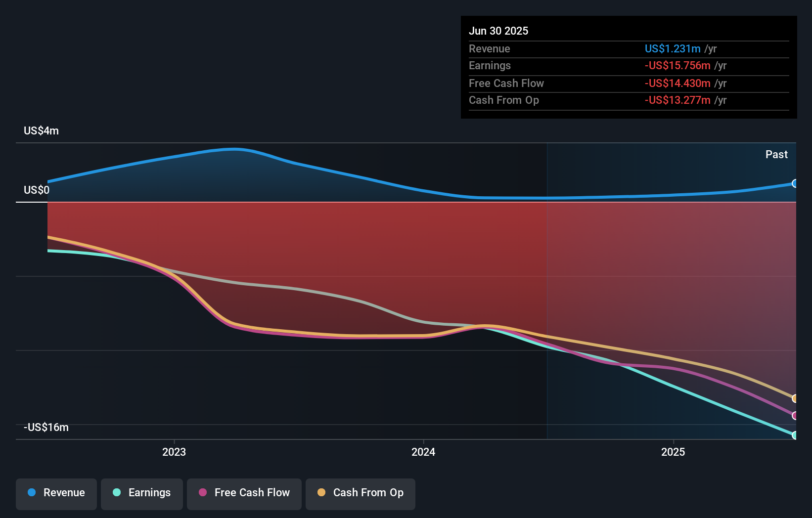Toggle the Cash From Op legend button
Screen dimensions: 812x518
tap(361, 494)
